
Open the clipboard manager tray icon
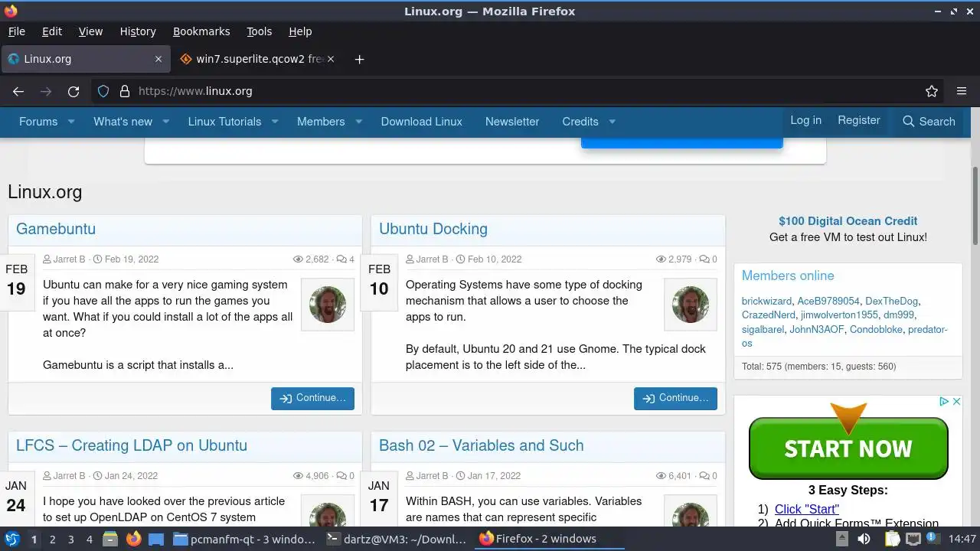point(893,539)
